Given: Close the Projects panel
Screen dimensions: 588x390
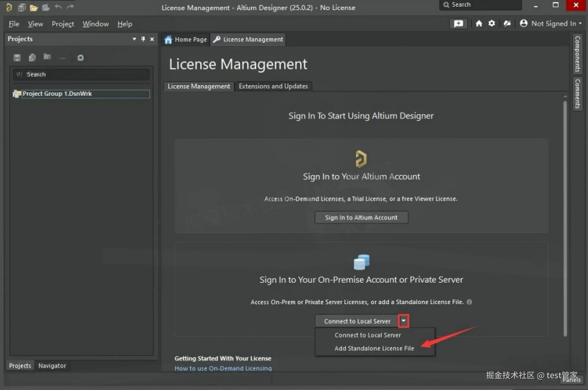Looking at the screenshot, I should pos(152,39).
